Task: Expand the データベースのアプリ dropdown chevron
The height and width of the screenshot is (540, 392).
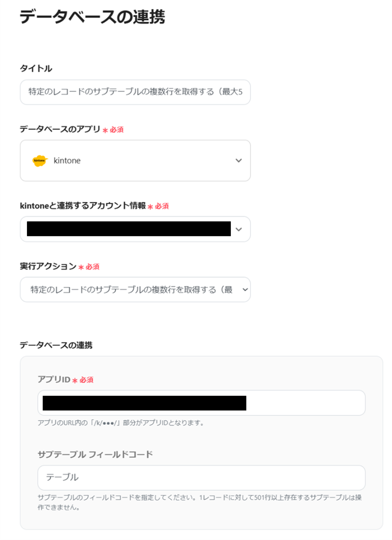Action: 239,161
